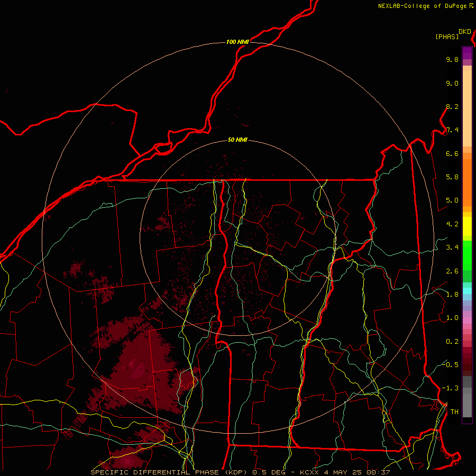The image size is (476, 476).
Task: Click the -1.3 scale value
Action: (450, 389)
